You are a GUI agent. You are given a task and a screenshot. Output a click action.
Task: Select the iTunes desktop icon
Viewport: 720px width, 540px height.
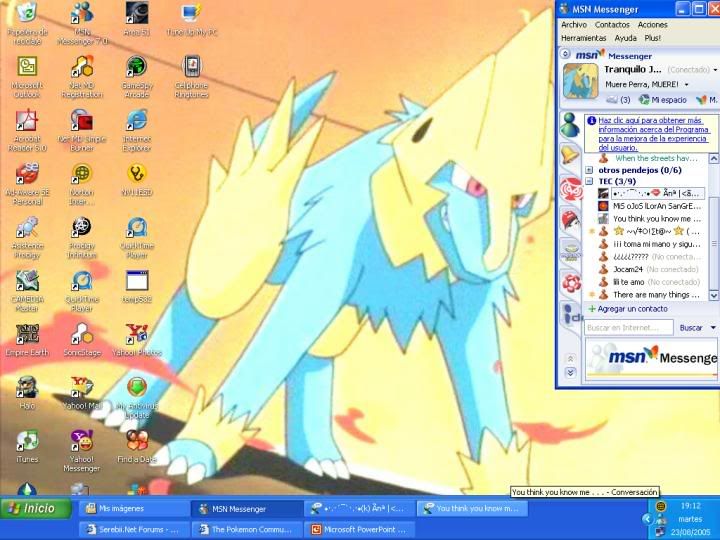point(27,447)
